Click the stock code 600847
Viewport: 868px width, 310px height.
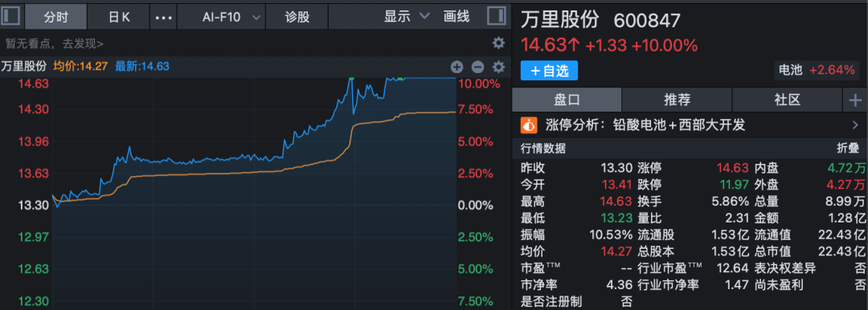pos(647,21)
